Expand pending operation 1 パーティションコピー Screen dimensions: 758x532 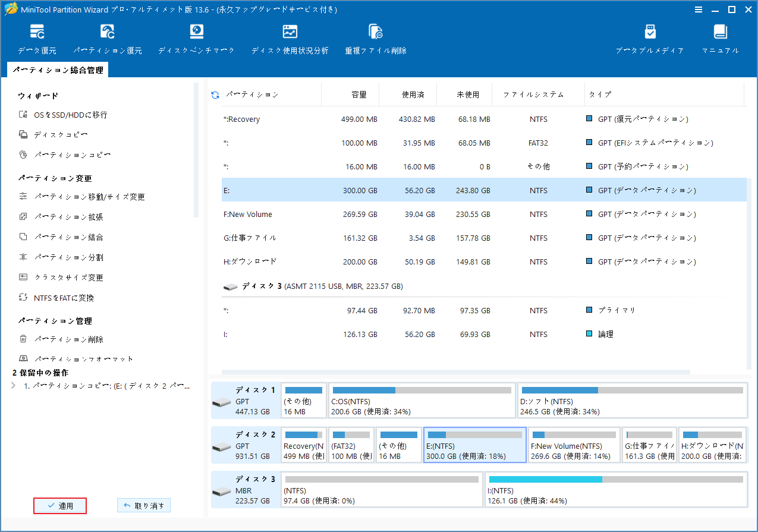click(x=13, y=386)
